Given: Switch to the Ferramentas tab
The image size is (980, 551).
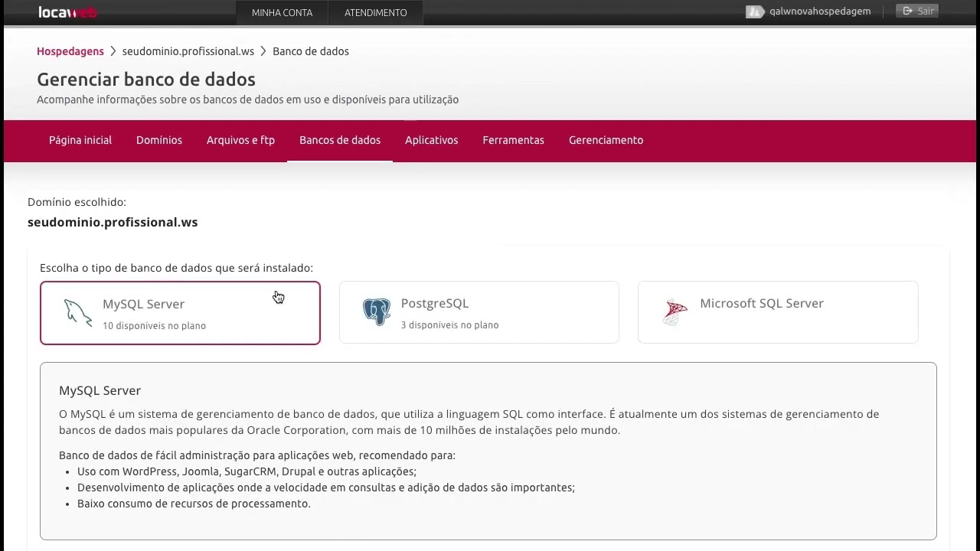Looking at the screenshot, I should (x=513, y=140).
